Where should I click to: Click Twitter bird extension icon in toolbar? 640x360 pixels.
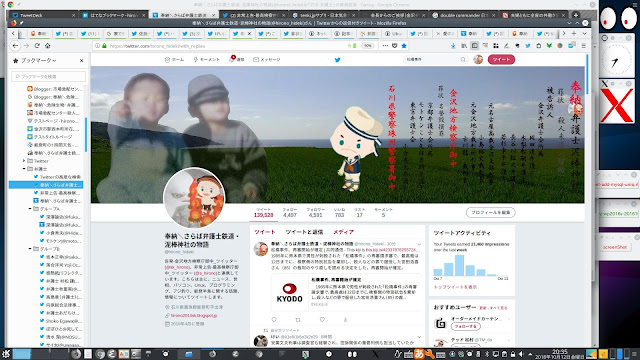coord(528,46)
